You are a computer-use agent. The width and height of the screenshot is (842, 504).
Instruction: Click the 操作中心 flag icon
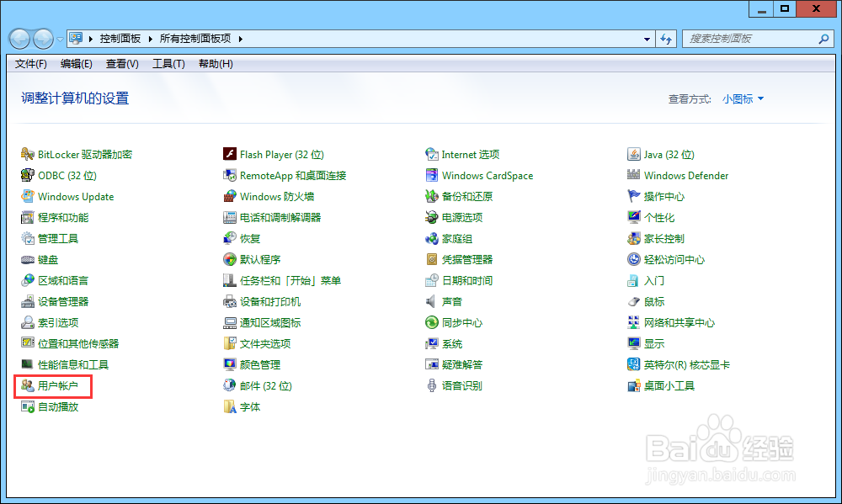[x=634, y=196]
